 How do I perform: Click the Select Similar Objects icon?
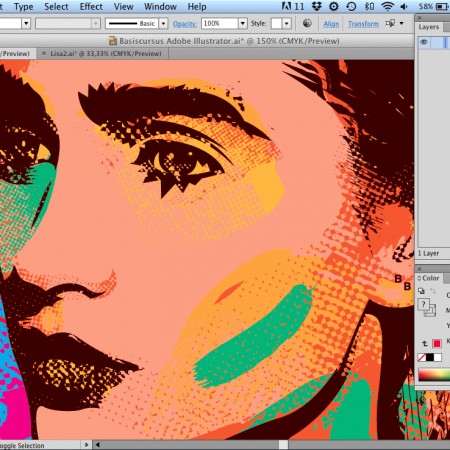click(x=390, y=23)
